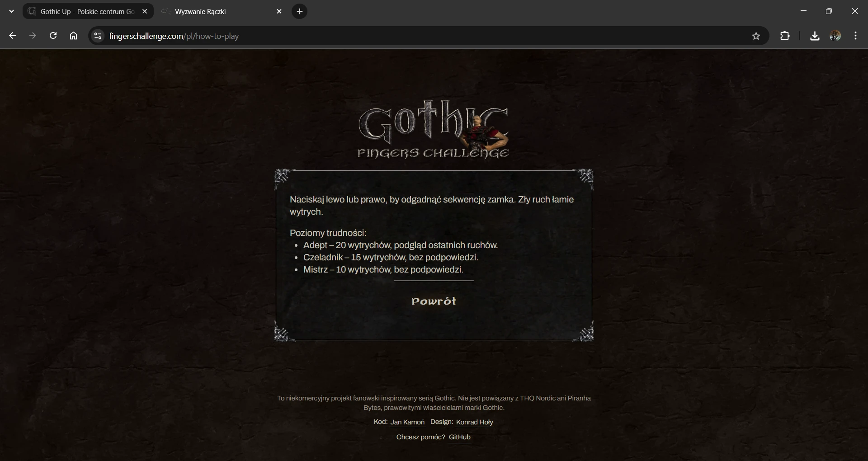
Task: Open the browser home page
Action: 73,36
